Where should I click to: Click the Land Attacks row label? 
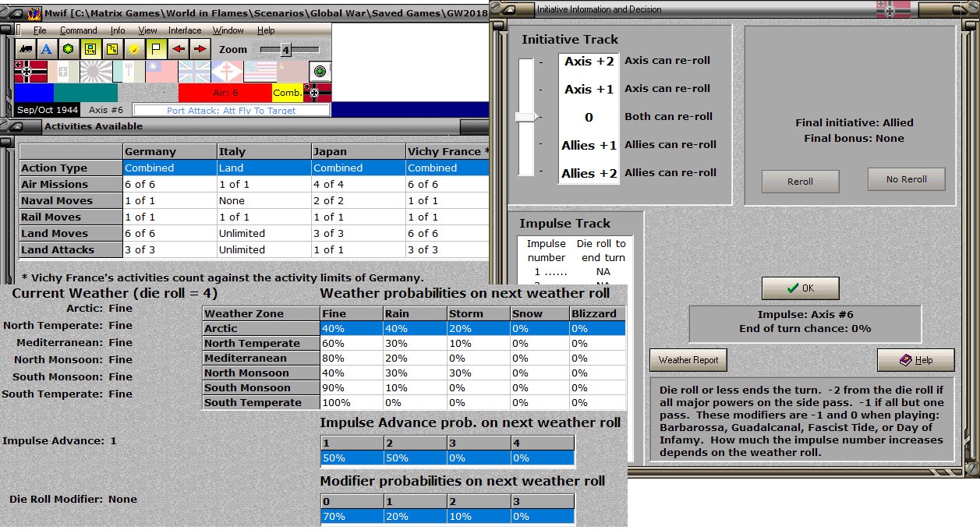pos(71,249)
